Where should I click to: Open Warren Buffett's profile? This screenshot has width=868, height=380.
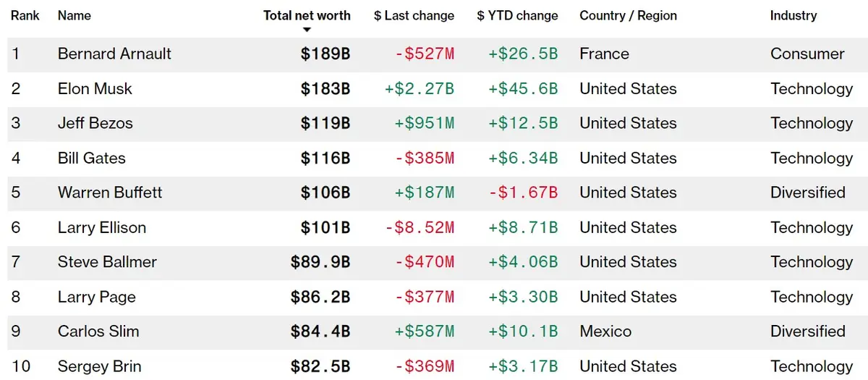(110, 193)
